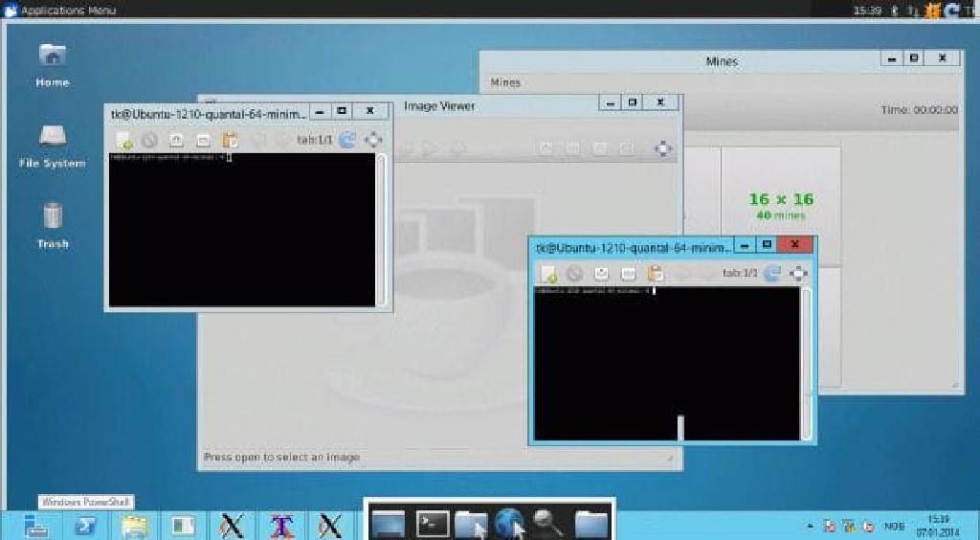The image size is (980, 540).
Task: Click the Image Viewer title bar text
Action: pos(439,106)
